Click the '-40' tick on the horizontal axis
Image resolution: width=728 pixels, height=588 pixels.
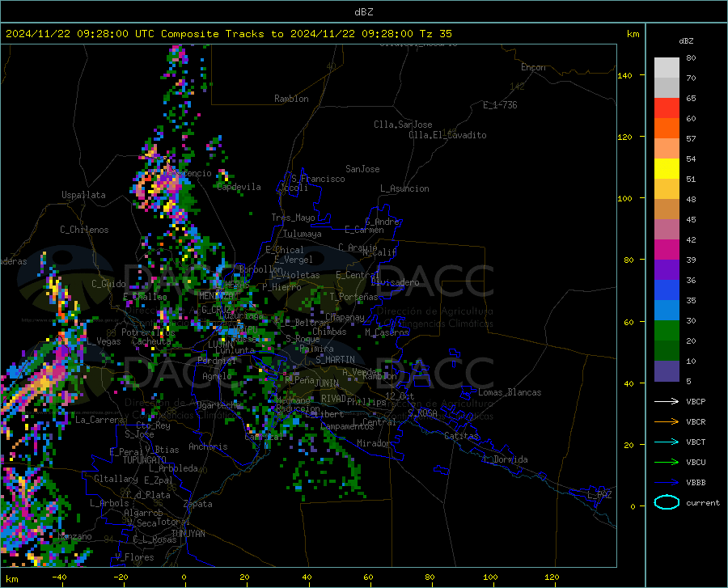(x=59, y=577)
